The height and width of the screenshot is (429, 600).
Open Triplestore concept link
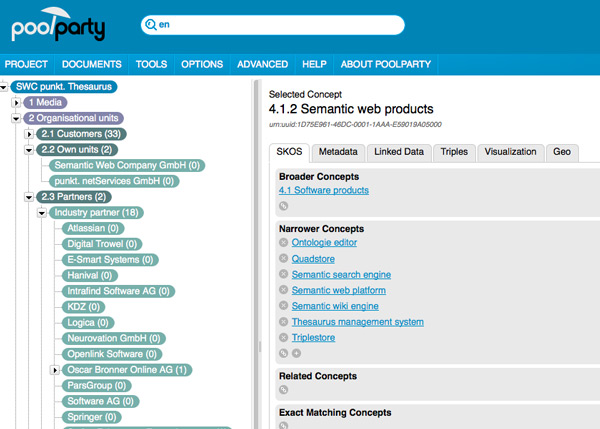point(313,338)
